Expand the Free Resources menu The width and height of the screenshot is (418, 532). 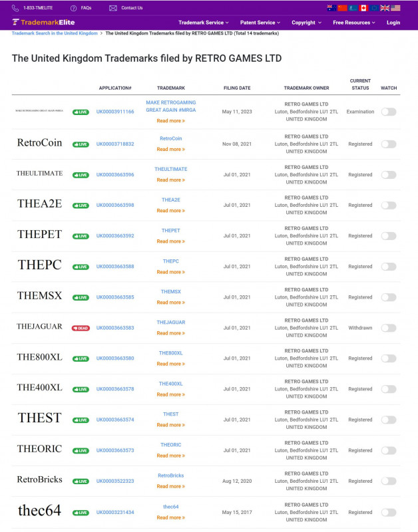click(x=350, y=22)
